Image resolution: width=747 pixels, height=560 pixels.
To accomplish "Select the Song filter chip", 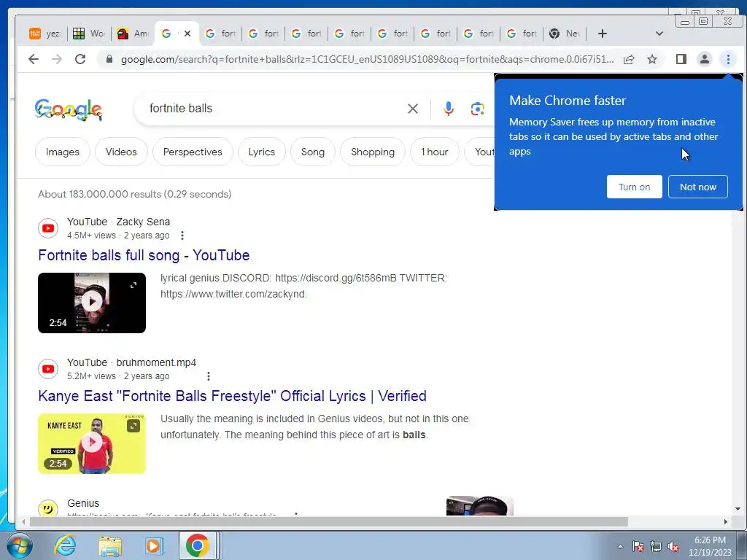I will (x=312, y=152).
